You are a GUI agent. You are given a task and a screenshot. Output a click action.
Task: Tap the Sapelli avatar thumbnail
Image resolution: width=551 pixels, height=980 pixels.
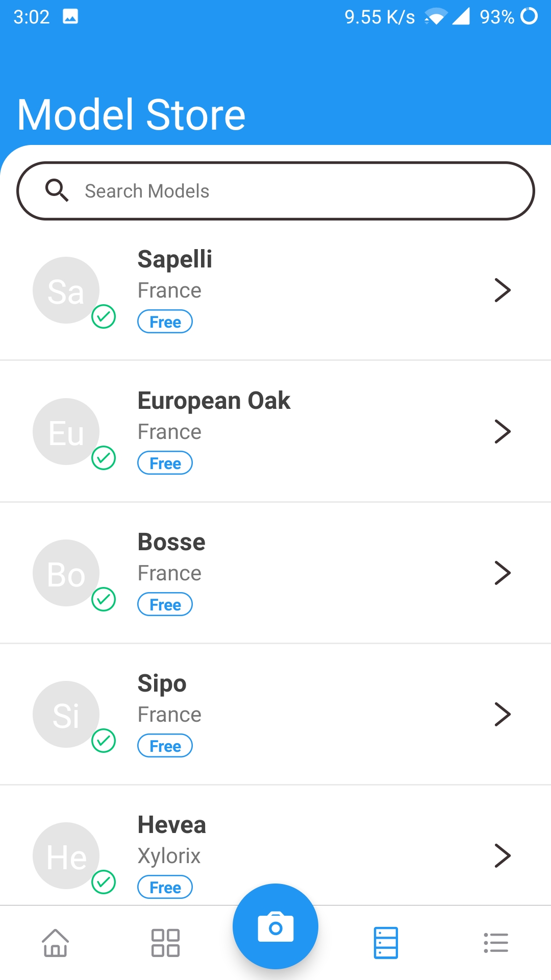click(x=66, y=290)
